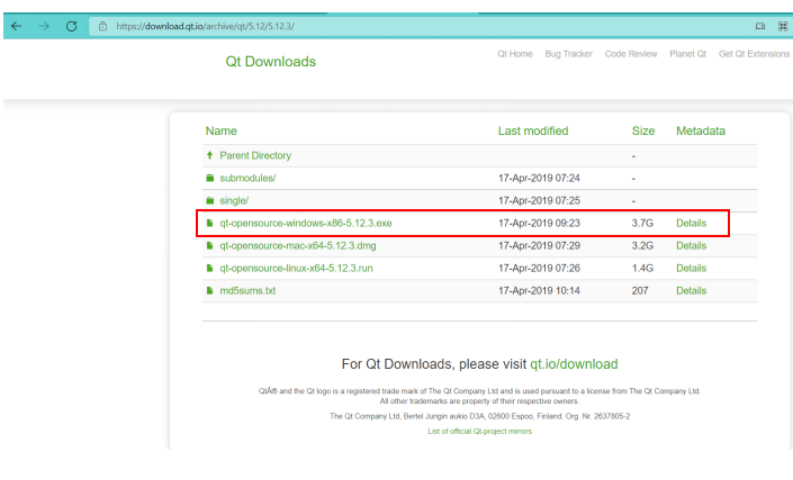The height and width of the screenshot is (480, 793).
Task: Open Details for the linux-x64 run row
Action: pos(691,268)
